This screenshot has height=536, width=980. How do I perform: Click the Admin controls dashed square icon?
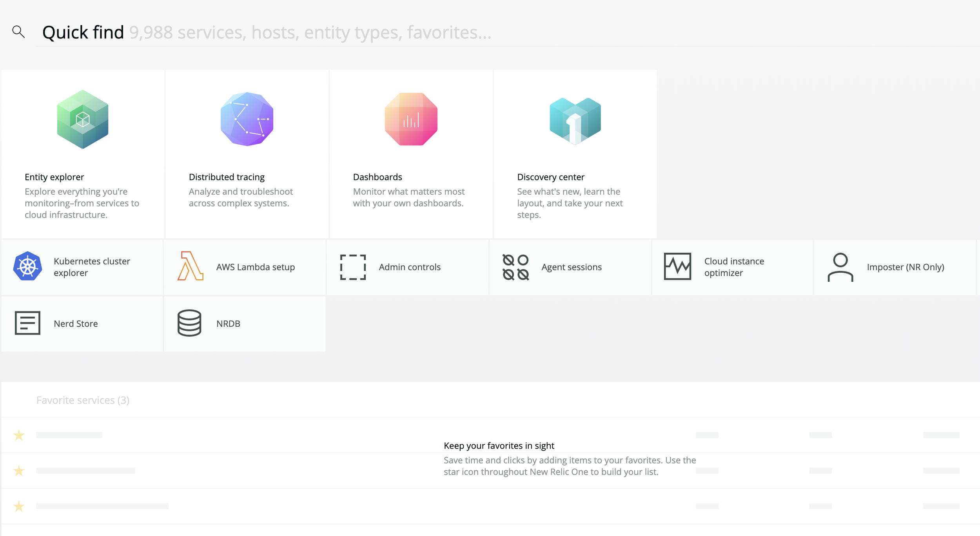point(353,267)
